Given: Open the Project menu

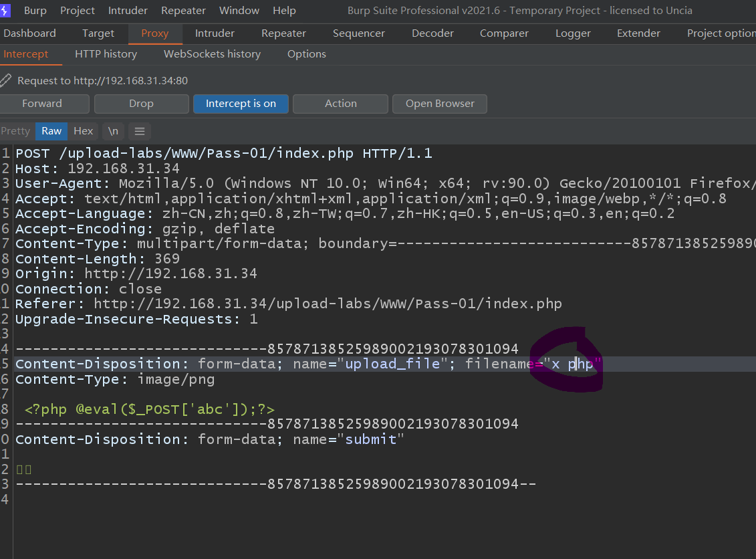Looking at the screenshot, I should (x=78, y=11).
